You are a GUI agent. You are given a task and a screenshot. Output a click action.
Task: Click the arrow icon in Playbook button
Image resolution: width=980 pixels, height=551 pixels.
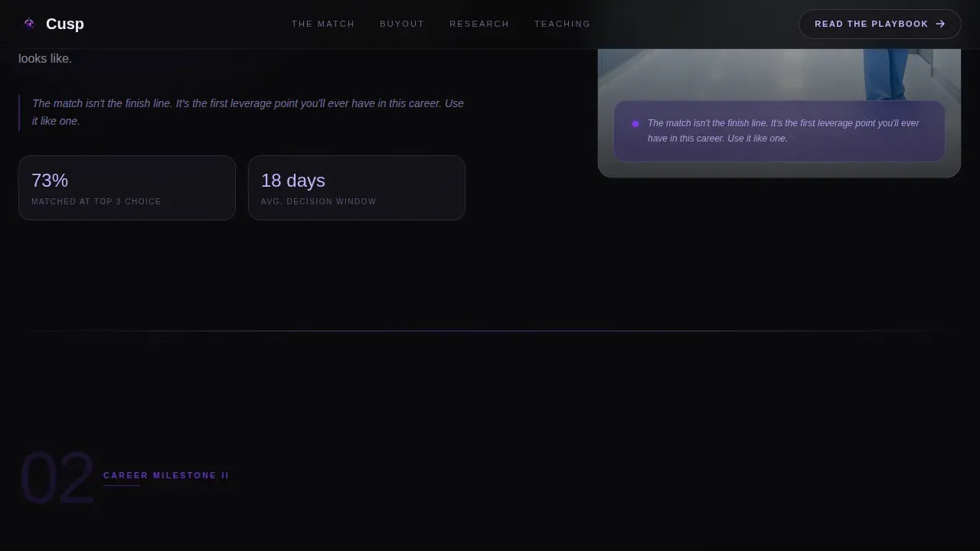[x=940, y=24]
